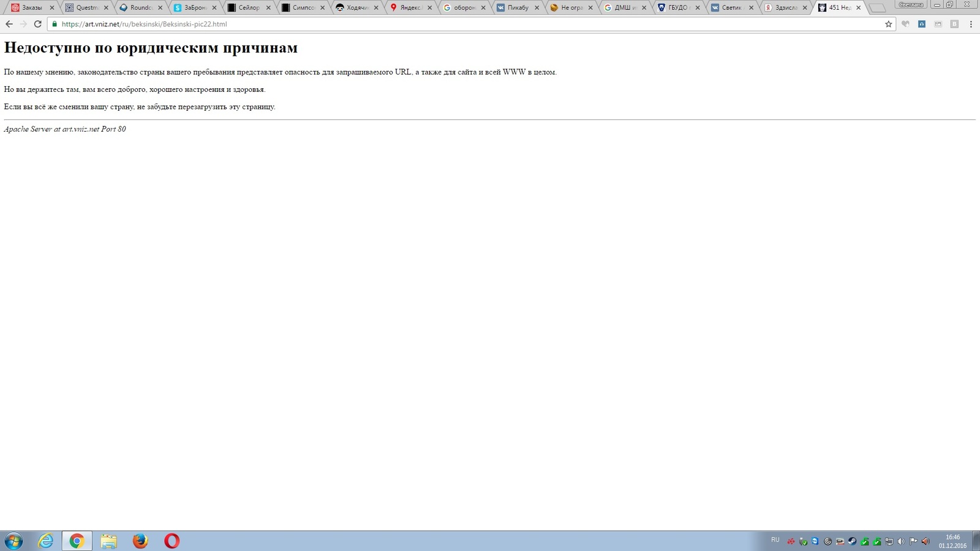Image resolution: width=980 pixels, height=551 pixels.
Task: Open File Explorer from taskbar
Action: tap(108, 541)
